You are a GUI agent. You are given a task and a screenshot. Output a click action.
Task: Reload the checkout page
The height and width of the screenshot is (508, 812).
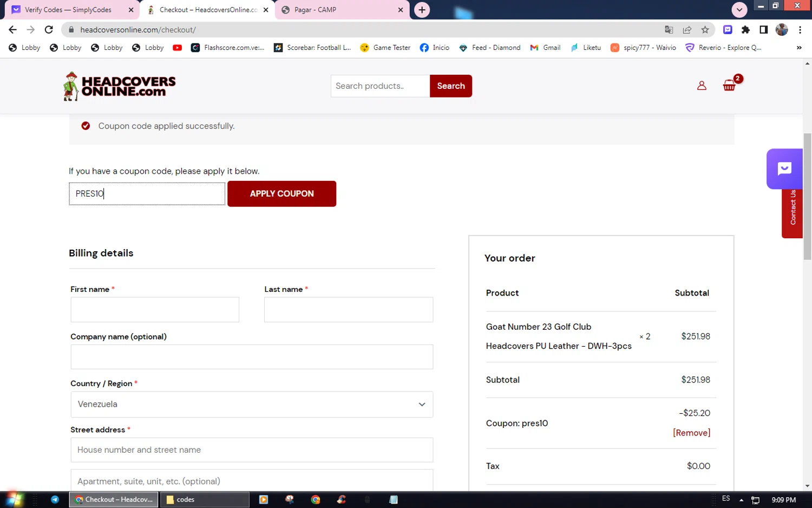(49, 30)
